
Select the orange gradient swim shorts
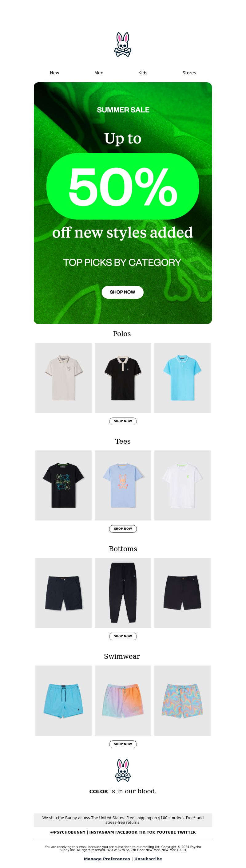123,701
